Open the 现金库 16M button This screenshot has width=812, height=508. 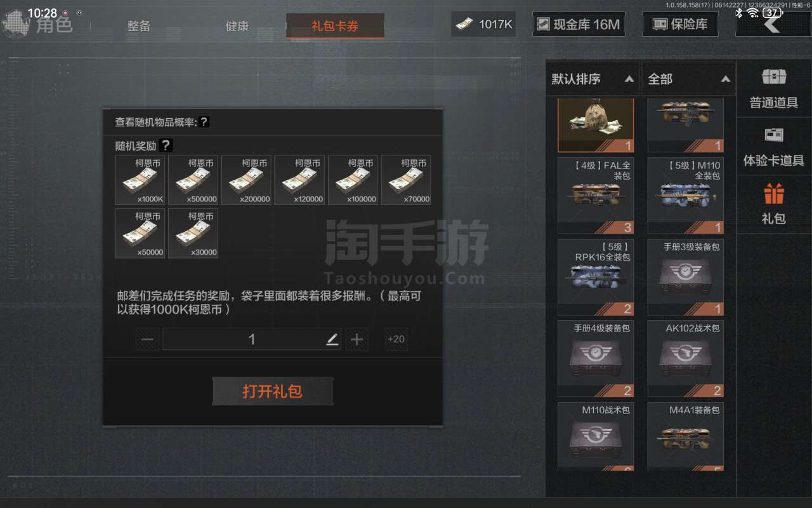click(578, 24)
